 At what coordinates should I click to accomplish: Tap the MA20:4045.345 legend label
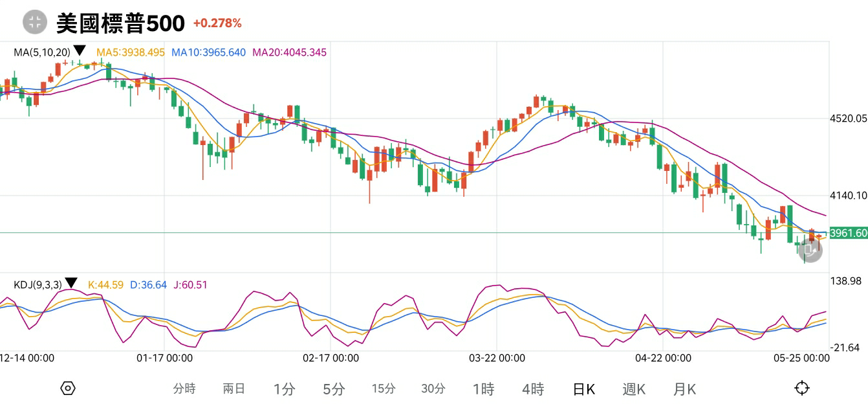[x=289, y=52]
